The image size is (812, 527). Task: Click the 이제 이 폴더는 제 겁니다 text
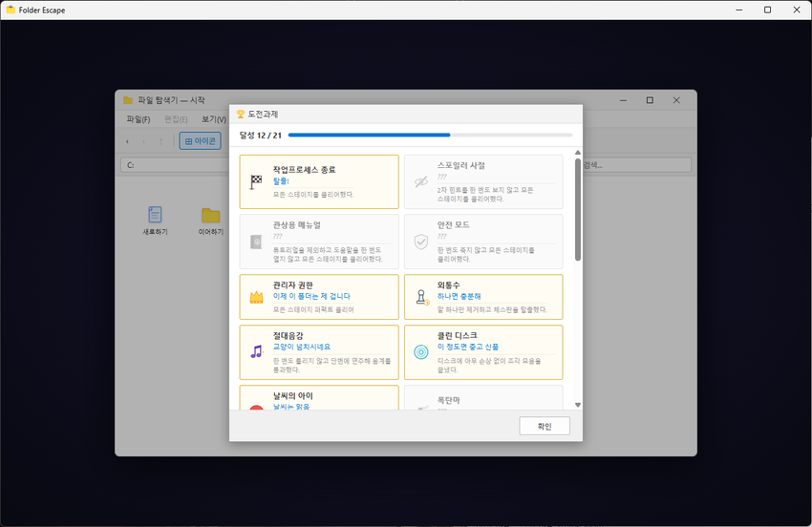(x=311, y=296)
